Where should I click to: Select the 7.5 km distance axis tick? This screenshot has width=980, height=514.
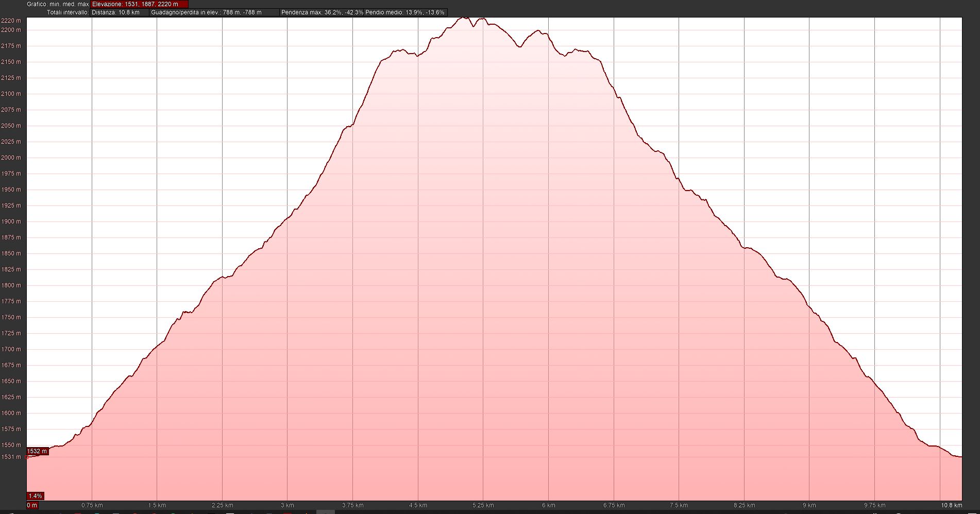pos(679,505)
